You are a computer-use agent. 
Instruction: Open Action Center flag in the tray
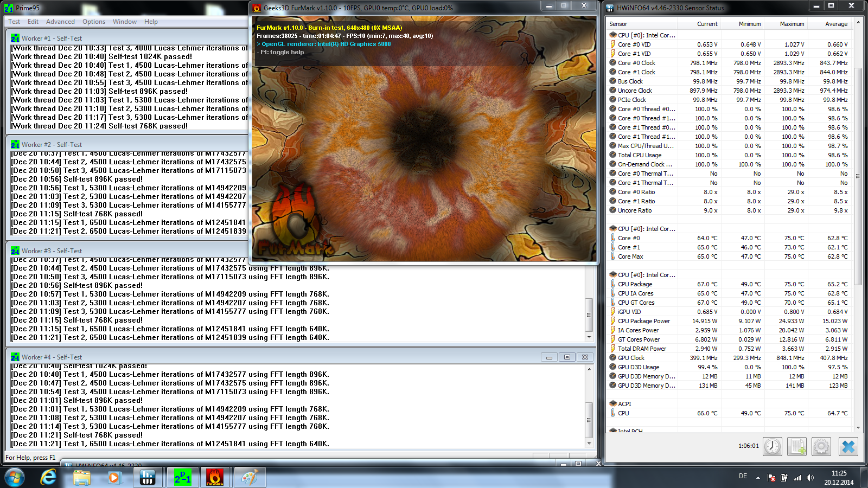[771, 478]
